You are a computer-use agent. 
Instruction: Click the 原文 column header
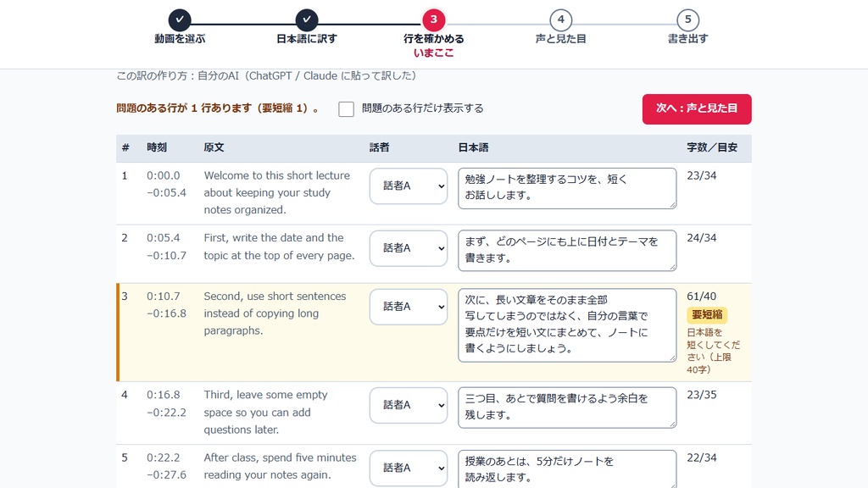click(214, 147)
